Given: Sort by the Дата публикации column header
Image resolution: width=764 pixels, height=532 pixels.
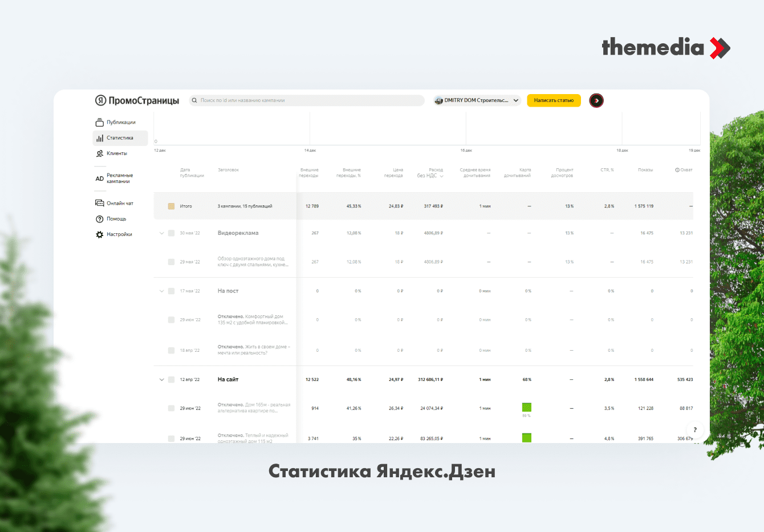Looking at the screenshot, I should click(192, 173).
